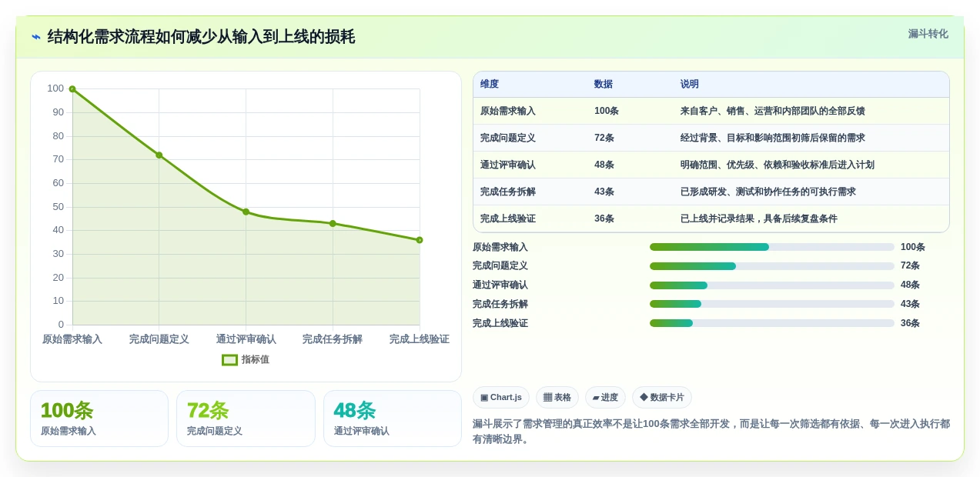Click the chart point for 完成任务拆解
This screenshot has height=477, width=980.
tap(333, 223)
